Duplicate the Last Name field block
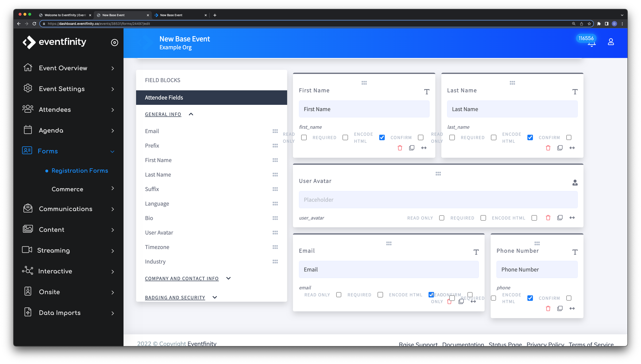 pyautogui.click(x=560, y=148)
